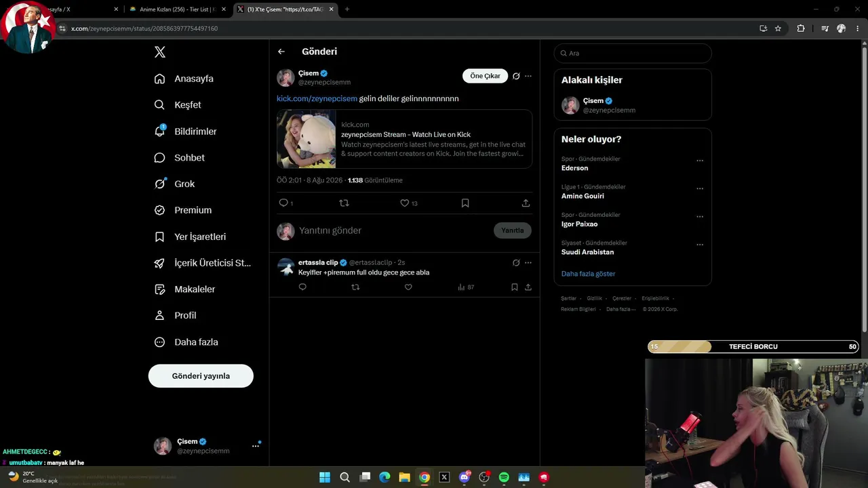Click the Ara search box
868x488 pixels.
tap(633, 53)
